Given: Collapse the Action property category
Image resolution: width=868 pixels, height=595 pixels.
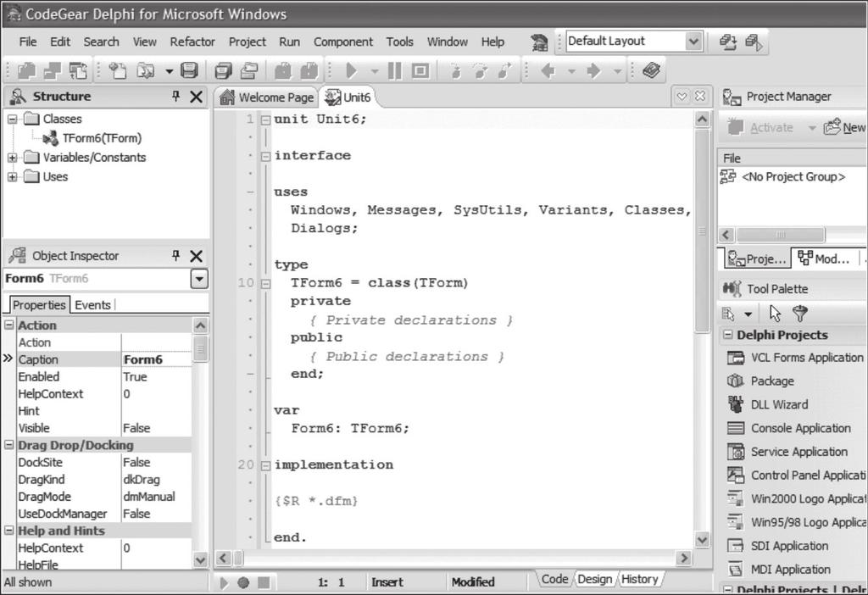Looking at the screenshot, I should point(8,325).
